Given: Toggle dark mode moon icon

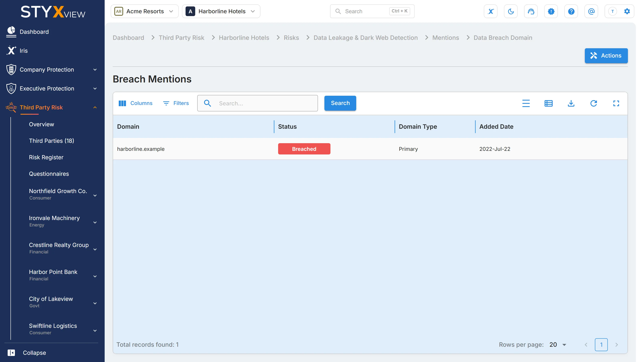Looking at the screenshot, I should coord(511,11).
